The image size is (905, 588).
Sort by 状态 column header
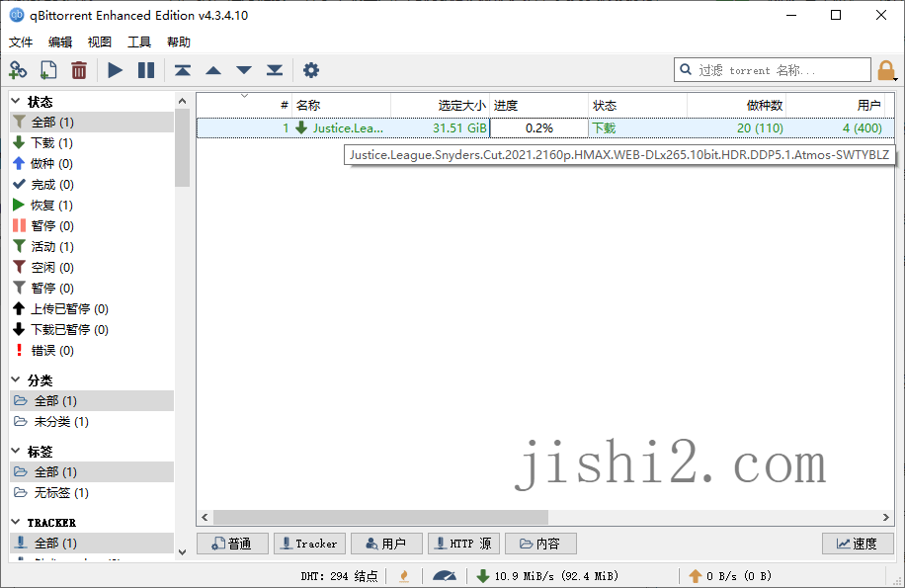tap(638, 106)
